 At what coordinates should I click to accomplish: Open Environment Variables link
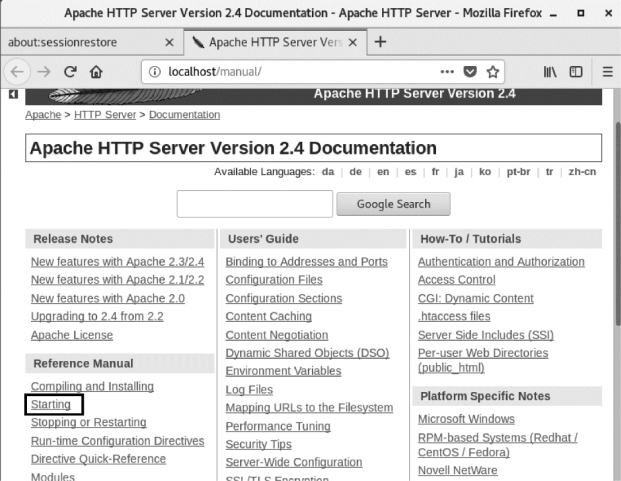coord(284,371)
